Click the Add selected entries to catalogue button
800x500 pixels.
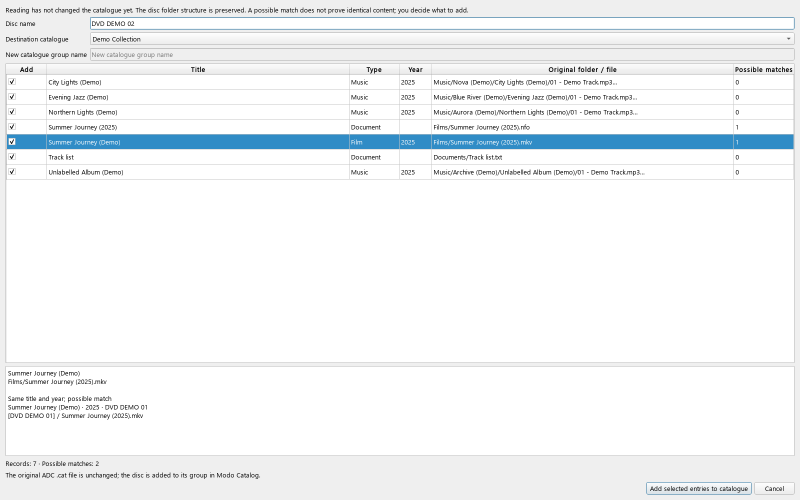(698, 488)
